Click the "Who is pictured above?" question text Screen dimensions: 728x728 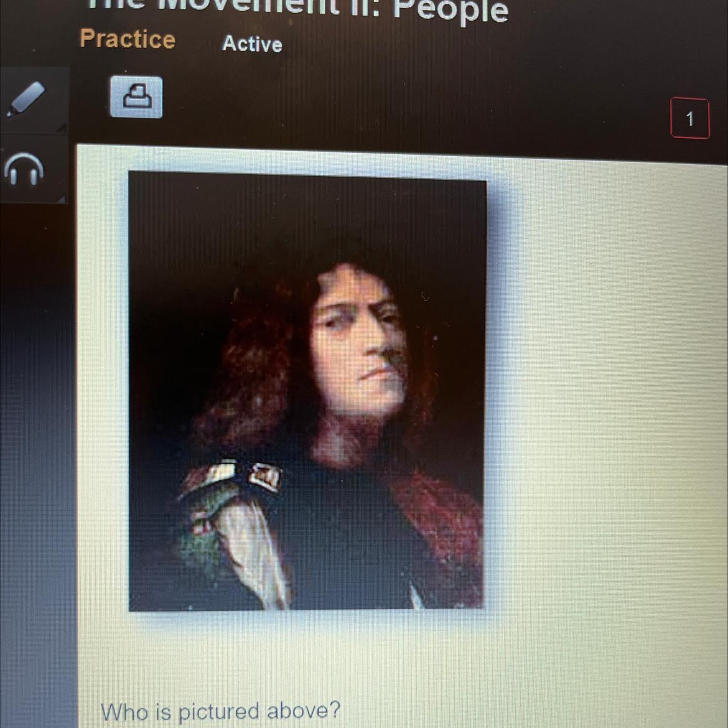(220, 711)
